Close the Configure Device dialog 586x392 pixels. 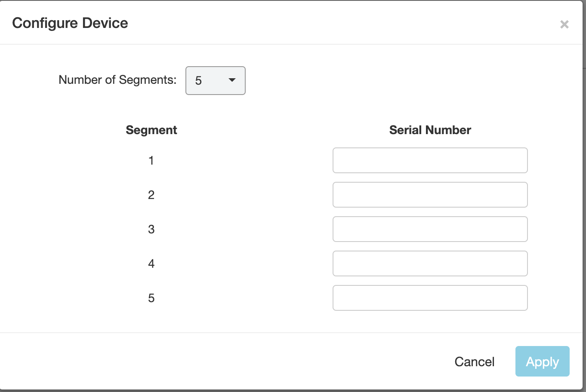tap(564, 24)
